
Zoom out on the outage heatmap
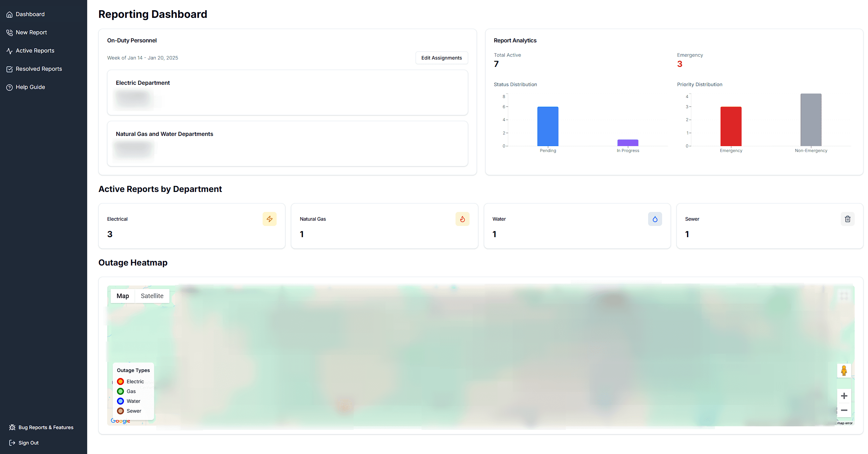tap(844, 410)
